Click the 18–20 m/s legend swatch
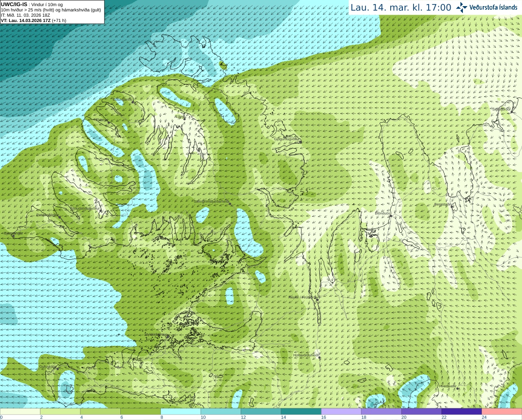The width and height of the screenshot is (522, 420). (x=381, y=411)
